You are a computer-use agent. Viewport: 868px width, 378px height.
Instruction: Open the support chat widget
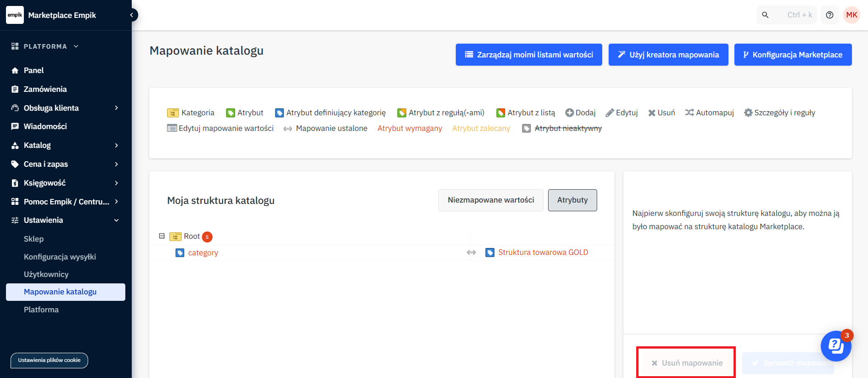[x=836, y=346]
